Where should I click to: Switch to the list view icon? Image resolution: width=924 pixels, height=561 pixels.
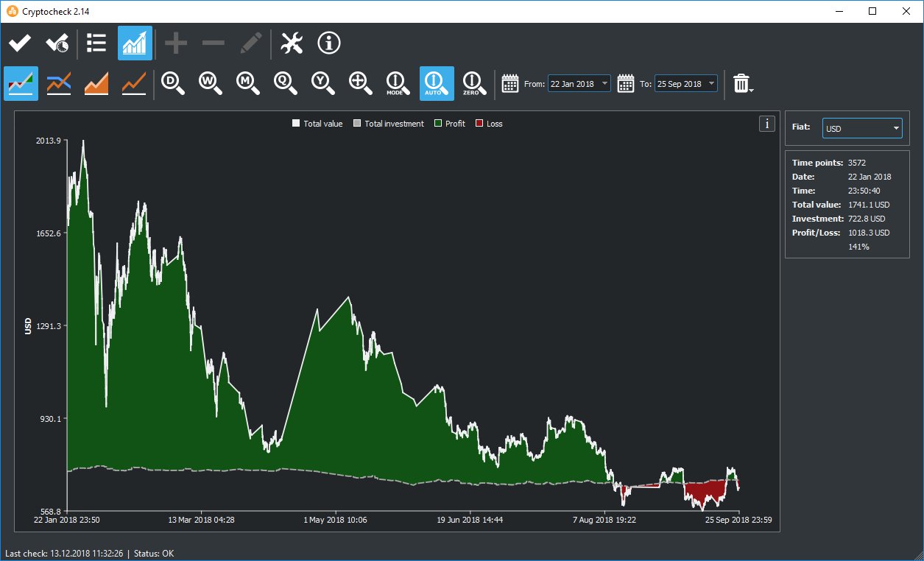click(x=96, y=43)
